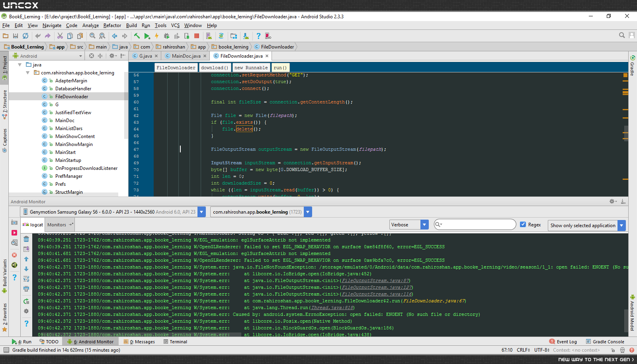Viewport: 637px width, 364px height.
Task: Toggle the Favorites tool window button
Action: tap(4, 317)
